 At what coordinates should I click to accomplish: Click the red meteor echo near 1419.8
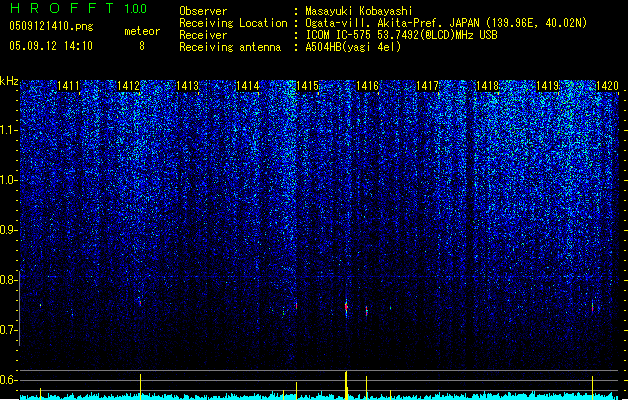tap(592, 307)
